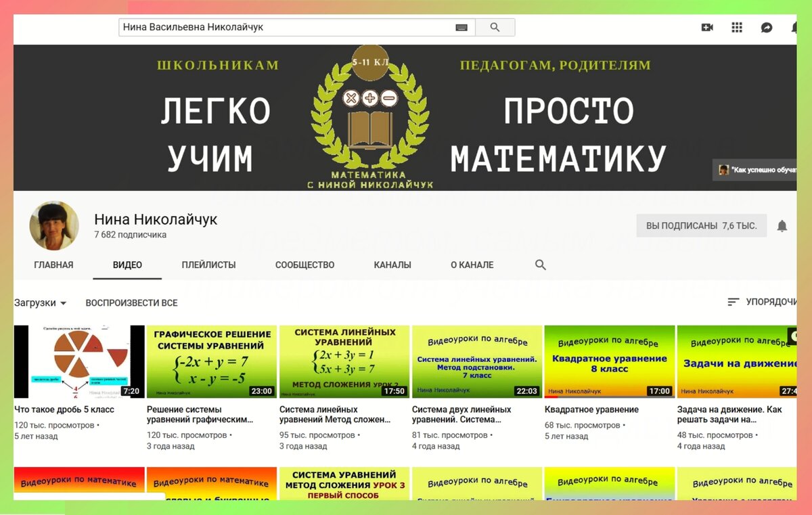Click title 'Система линейных уравнений Метод сложен...'
The width and height of the screenshot is (812, 515).
coord(335,414)
